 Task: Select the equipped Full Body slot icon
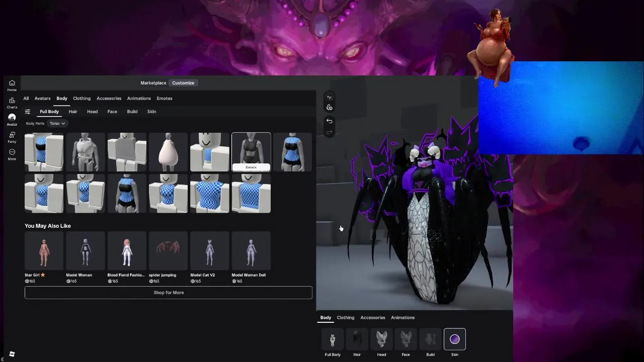[333, 339]
